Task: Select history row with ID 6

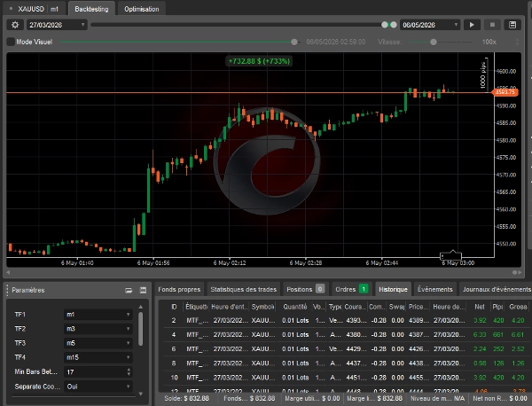Action: [x=346, y=348]
